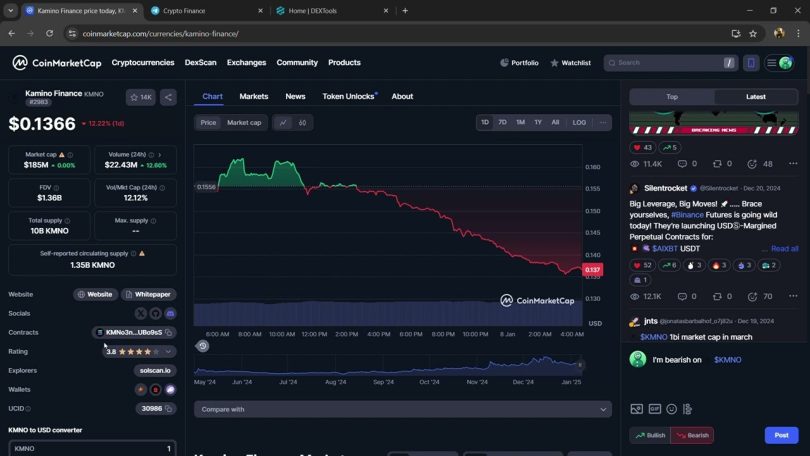Expand Volume (24h) detail arrow
Image resolution: width=810 pixels, height=456 pixels.
tap(160, 155)
